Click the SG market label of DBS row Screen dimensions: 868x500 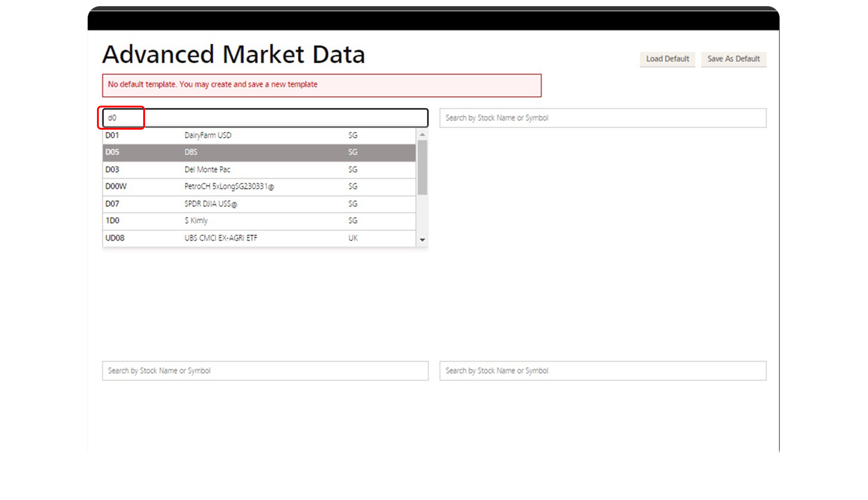click(353, 152)
